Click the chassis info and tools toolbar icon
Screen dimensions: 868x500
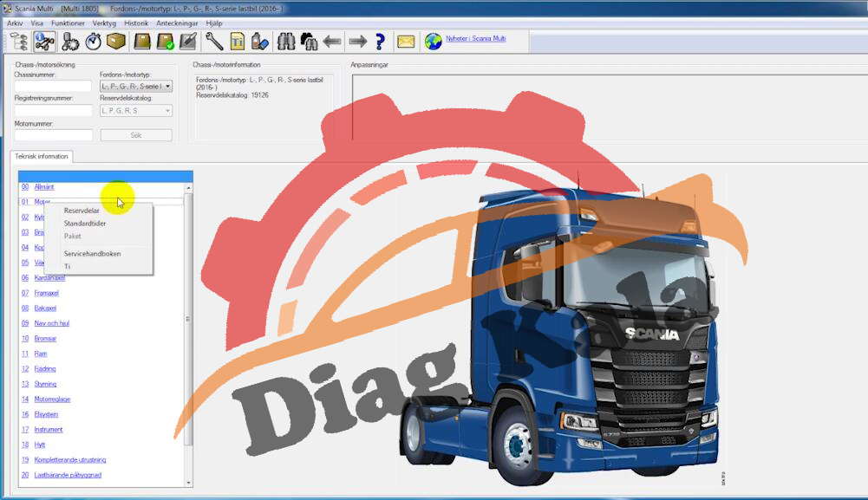pyautogui.click(x=45, y=42)
